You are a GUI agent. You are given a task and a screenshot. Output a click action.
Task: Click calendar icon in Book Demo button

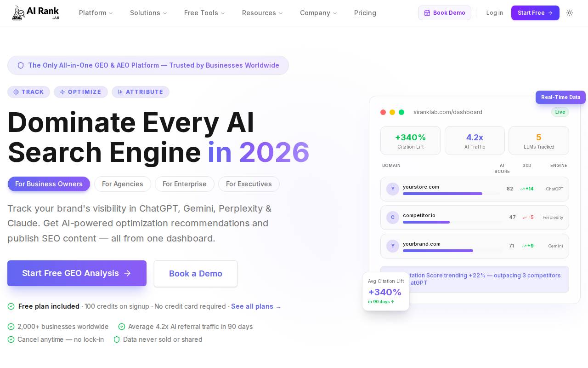click(x=427, y=13)
